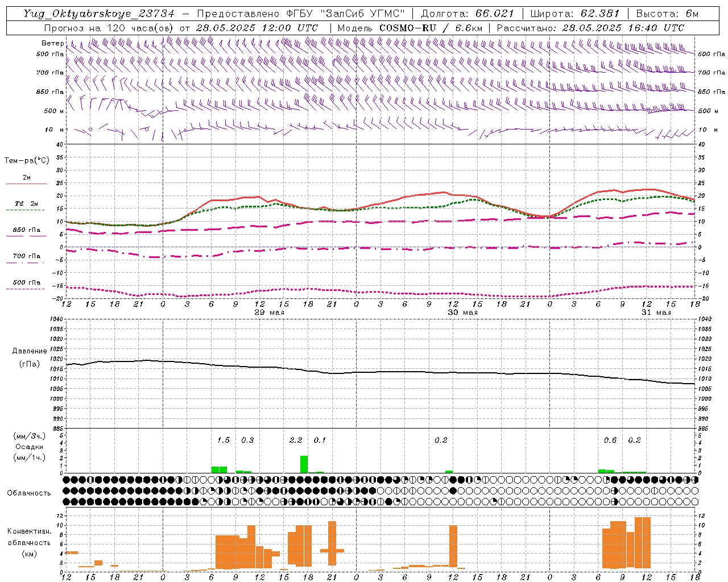This screenshot has height=582, width=728.
Task: Click the 31 мая date label
Action: (x=656, y=312)
